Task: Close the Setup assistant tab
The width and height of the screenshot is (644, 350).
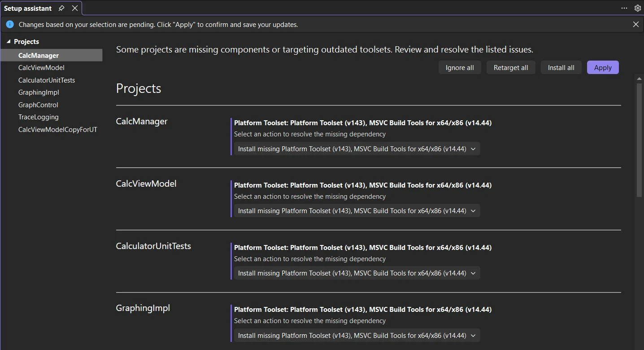Action: click(x=75, y=8)
